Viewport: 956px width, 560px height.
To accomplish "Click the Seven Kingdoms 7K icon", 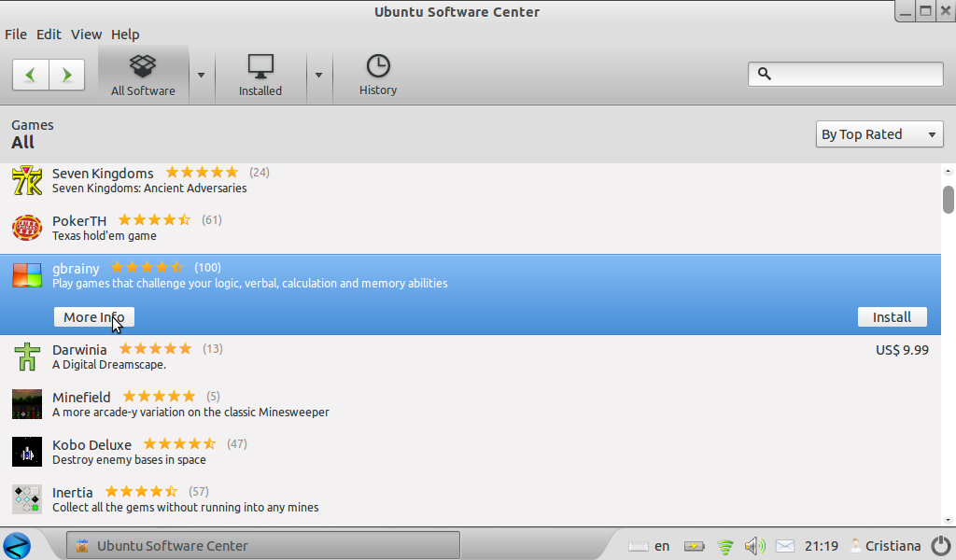I will pos(27,180).
